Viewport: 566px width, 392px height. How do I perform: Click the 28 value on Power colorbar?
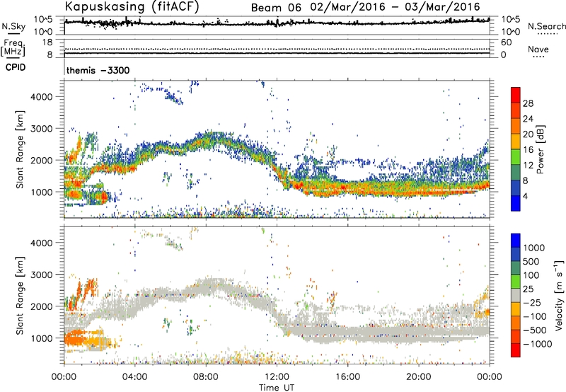528,103
